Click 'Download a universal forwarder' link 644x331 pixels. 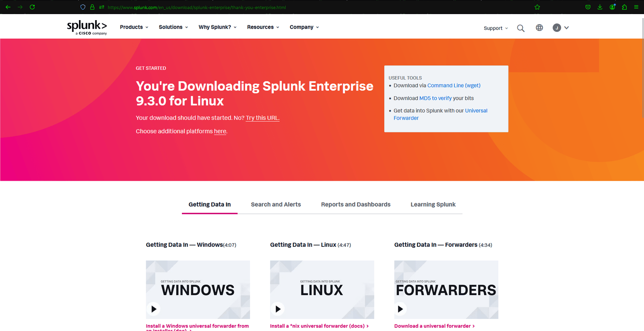[434, 326]
